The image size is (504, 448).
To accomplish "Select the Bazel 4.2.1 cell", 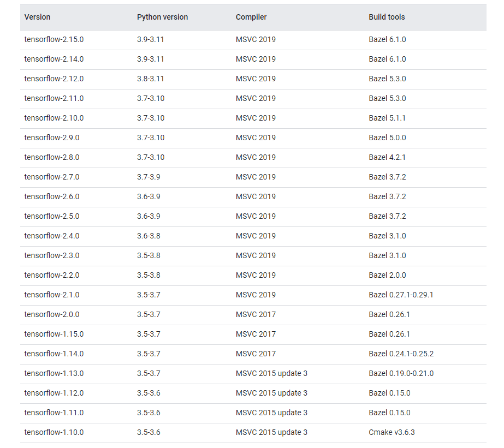I will pos(387,157).
